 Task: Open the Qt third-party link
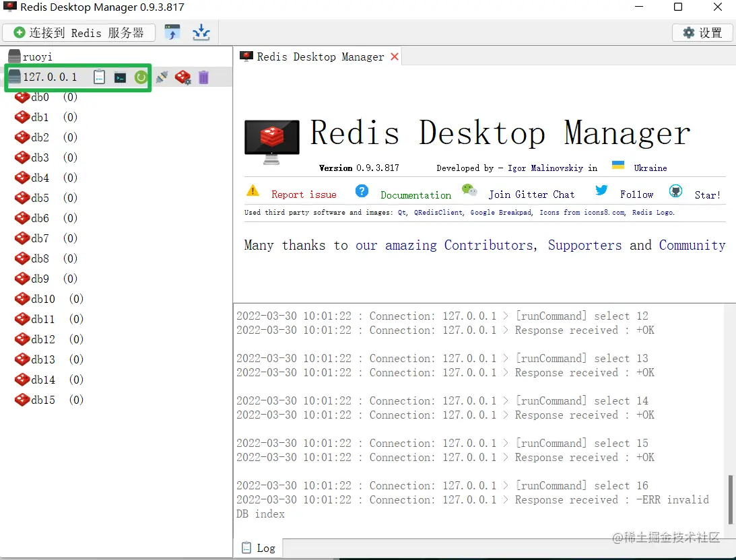point(402,213)
